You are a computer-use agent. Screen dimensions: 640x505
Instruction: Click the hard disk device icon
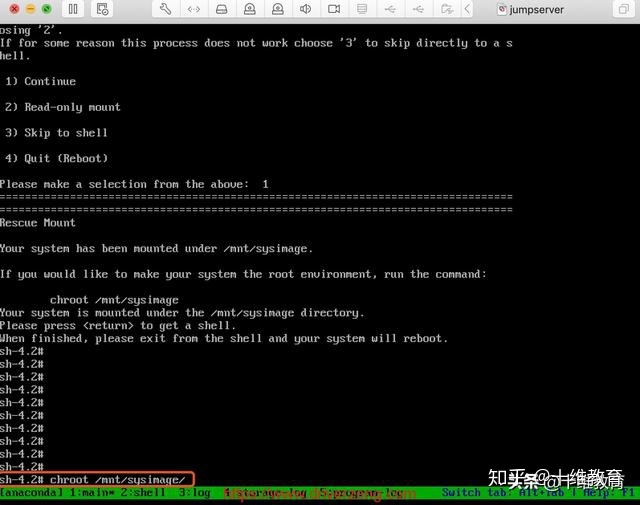tap(222, 9)
